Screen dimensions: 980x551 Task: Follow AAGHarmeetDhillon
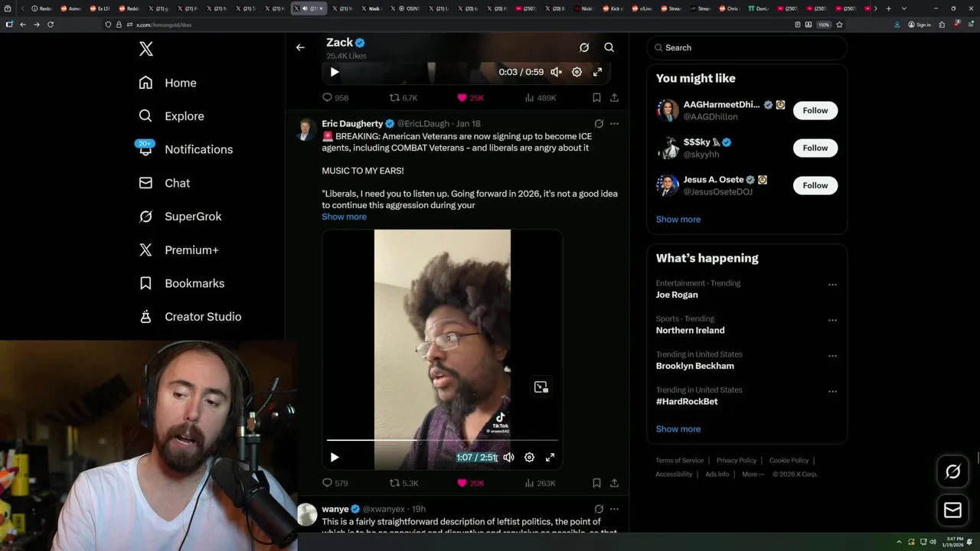click(x=815, y=110)
